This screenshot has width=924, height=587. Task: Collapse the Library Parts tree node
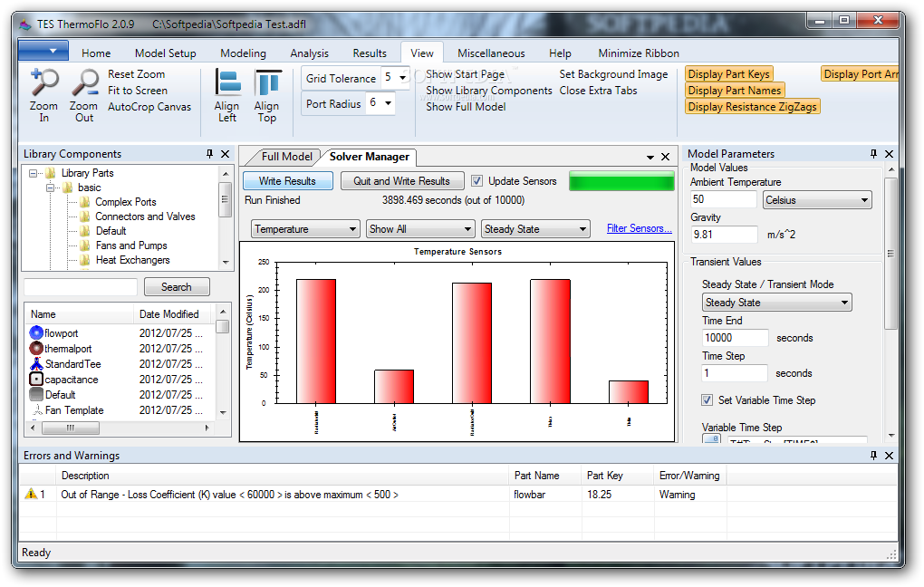[33, 173]
